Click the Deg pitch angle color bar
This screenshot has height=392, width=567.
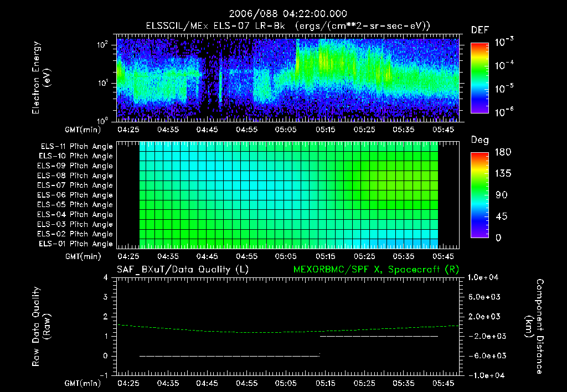click(480, 195)
